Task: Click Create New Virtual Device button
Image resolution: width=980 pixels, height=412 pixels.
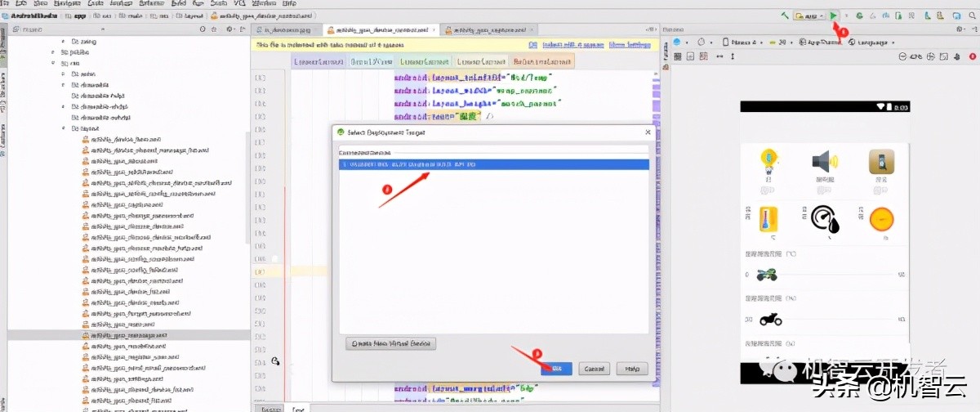Action: tap(391, 343)
